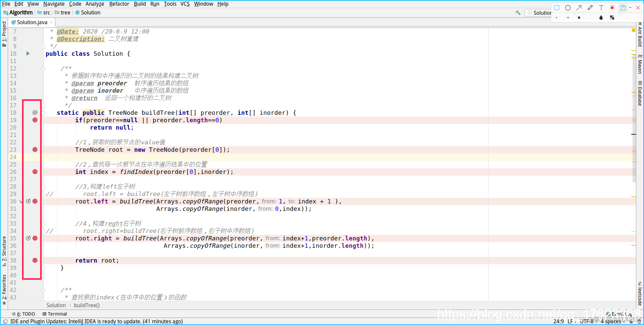Click the editor vertical scrollbar thumb

pos(634,118)
